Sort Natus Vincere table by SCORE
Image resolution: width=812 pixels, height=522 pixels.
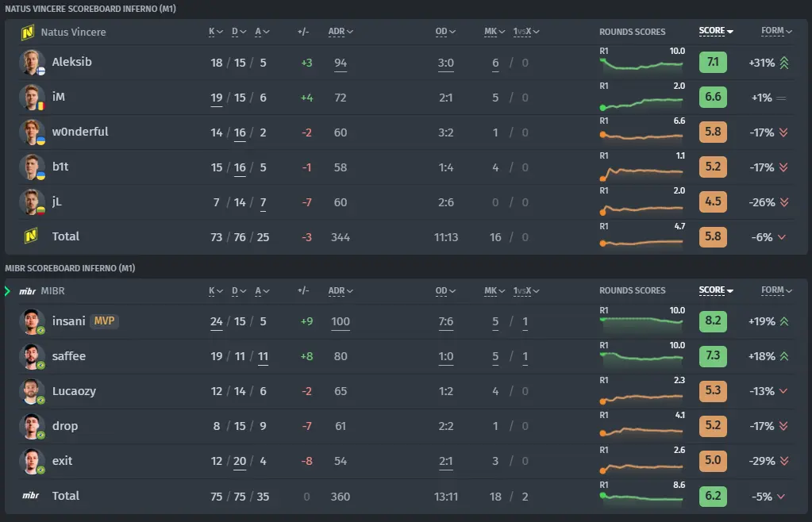pyautogui.click(x=716, y=31)
